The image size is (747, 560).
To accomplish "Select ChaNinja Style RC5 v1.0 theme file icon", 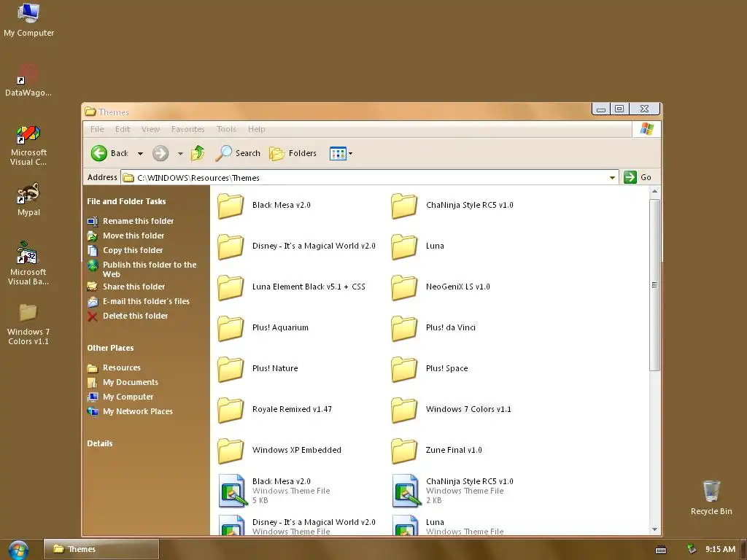I will point(406,491).
